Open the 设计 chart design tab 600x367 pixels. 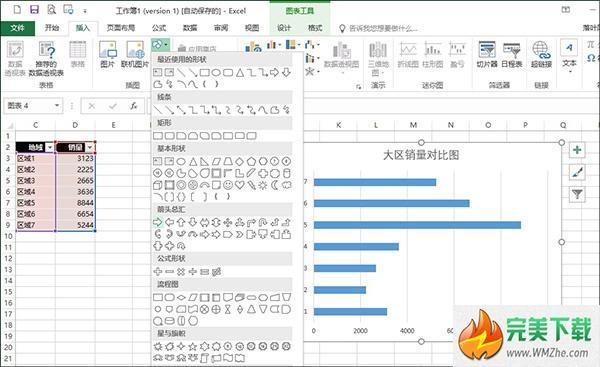click(x=284, y=28)
